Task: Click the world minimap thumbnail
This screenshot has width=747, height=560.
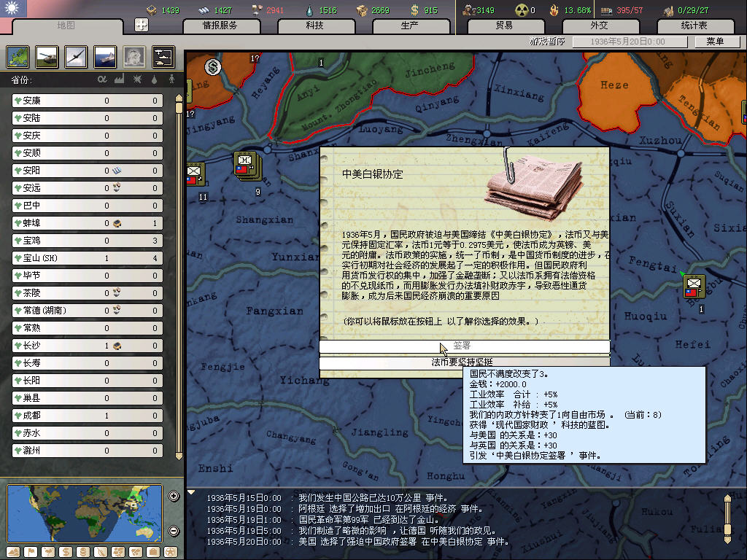Action: pyautogui.click(x=85, y=513)
